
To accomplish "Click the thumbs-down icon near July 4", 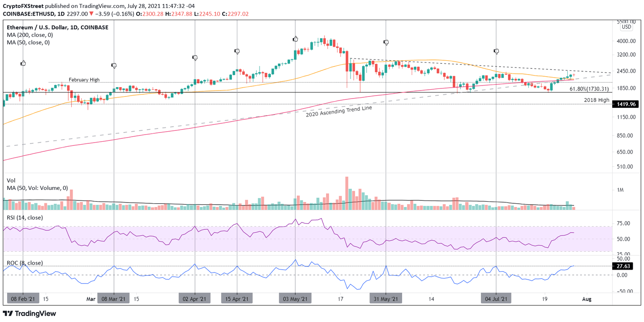I will coord(496,51).
